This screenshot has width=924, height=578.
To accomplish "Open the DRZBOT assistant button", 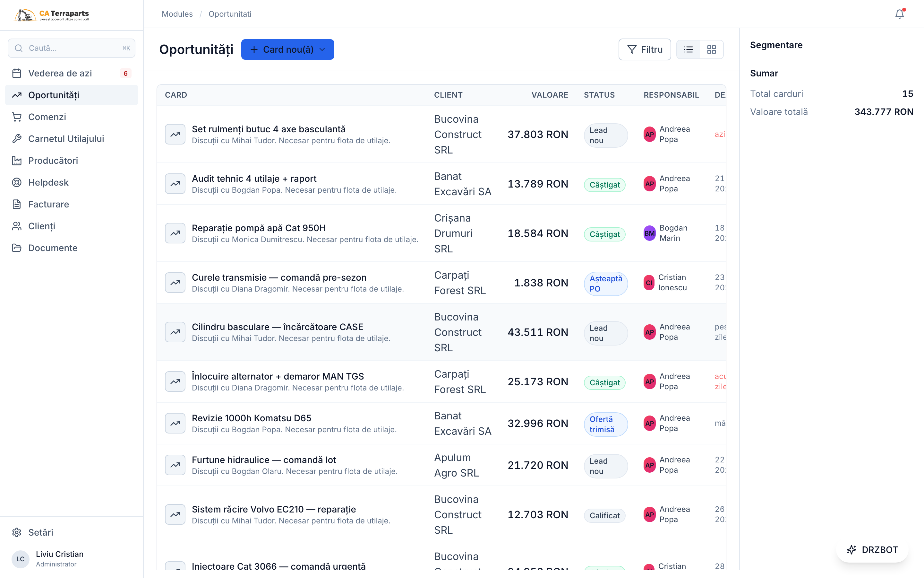I will (872, 550).
